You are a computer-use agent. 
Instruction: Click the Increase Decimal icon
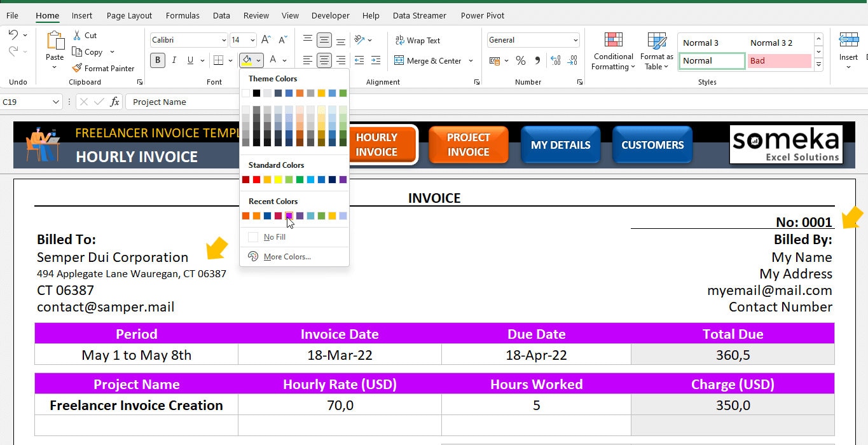click(x=555, y=61)
